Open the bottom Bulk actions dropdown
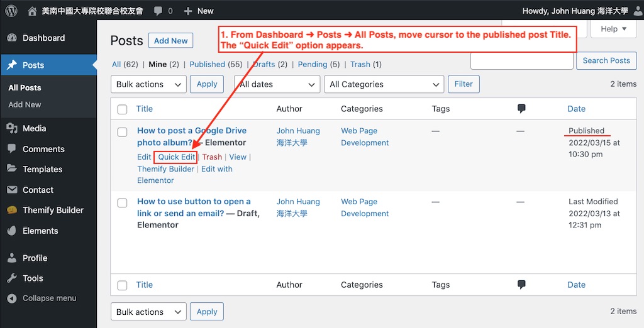The height and width of the screenshot is (328, 644). (x=148, y=312)
